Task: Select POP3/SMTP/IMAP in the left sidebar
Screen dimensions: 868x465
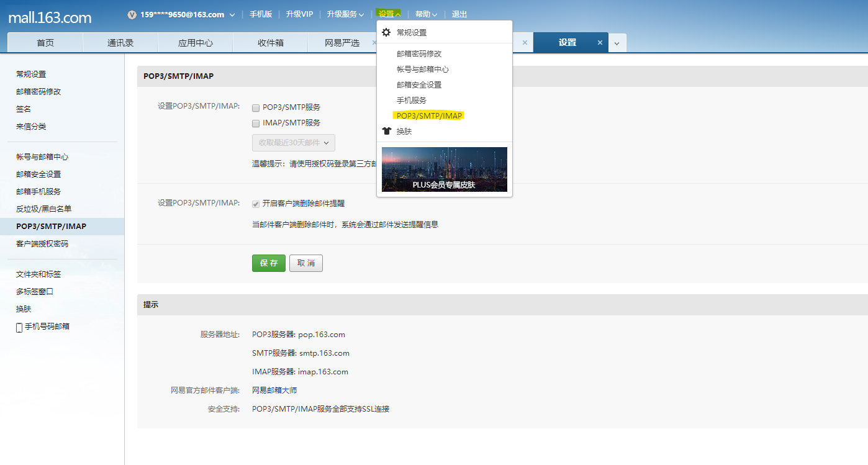Action: pyautogui.click(x=52, y=226)
